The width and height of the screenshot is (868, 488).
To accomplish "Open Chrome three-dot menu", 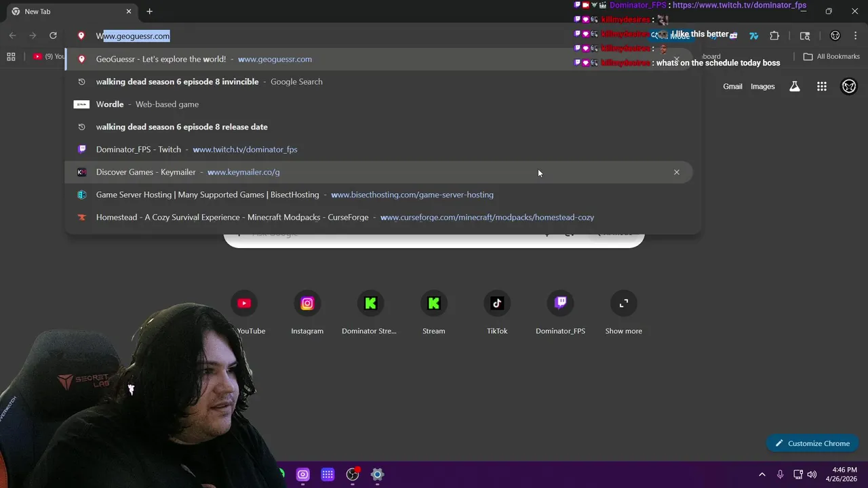I will (x=856, y=36).
